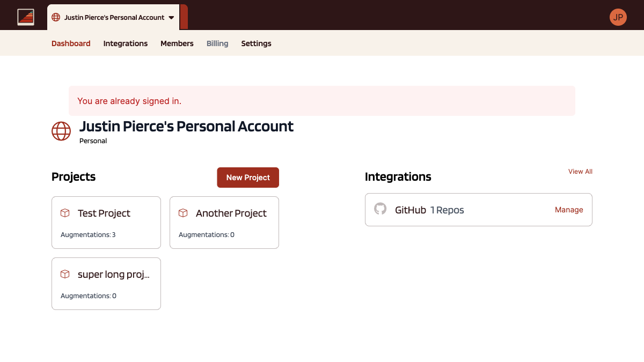Click the box icon on the super long project card

click(64, 274)
